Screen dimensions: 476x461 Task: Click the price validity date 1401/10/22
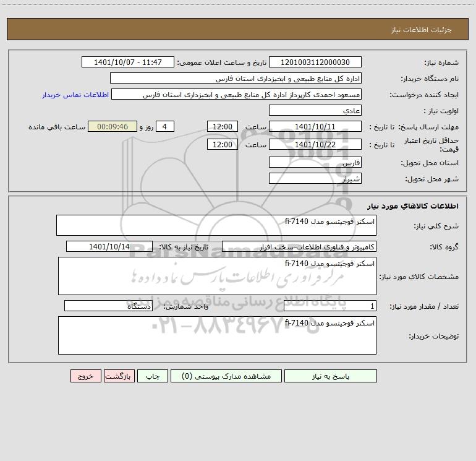(315, 144)
